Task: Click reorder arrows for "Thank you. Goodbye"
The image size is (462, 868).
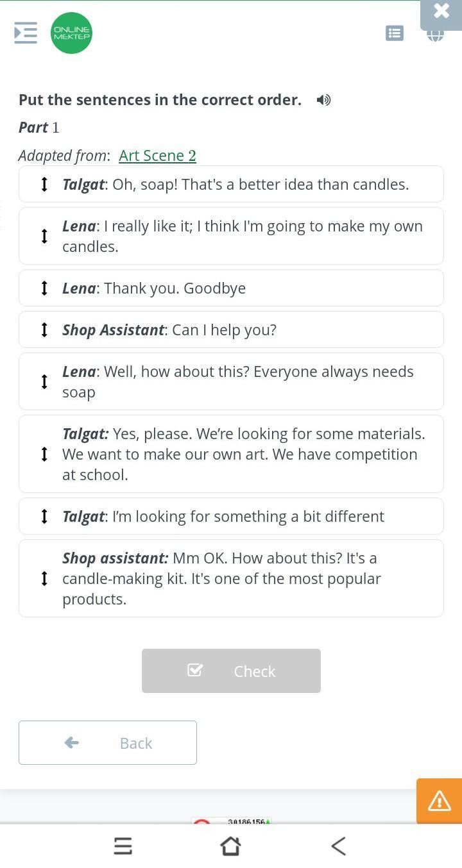Action: tap(44, 288)
